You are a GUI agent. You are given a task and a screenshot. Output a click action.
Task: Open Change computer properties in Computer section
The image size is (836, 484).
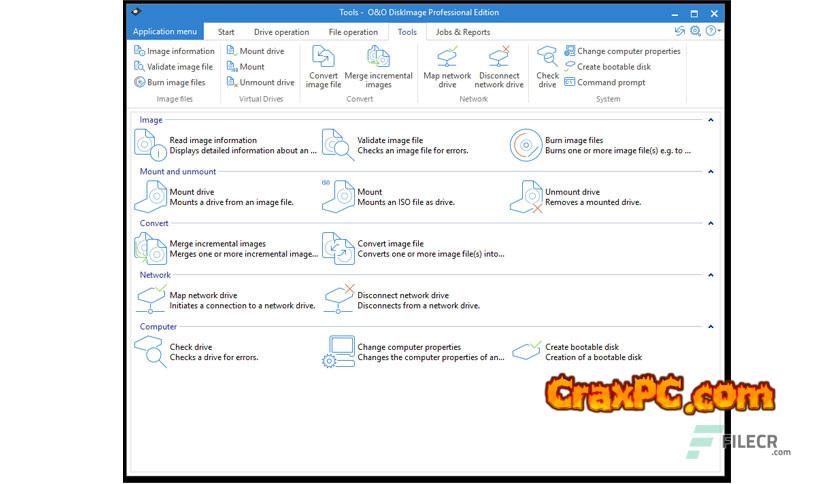pyautogui.click(x=413, y=352)
